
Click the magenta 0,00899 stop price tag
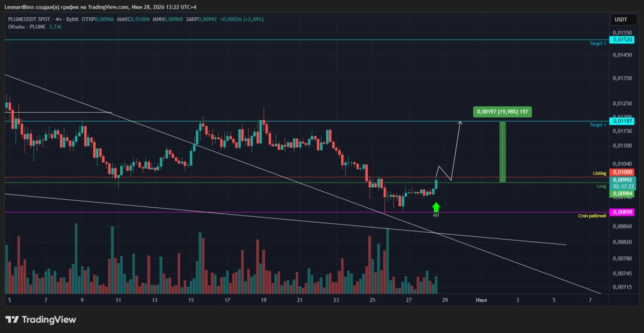[x=623, y=212]
